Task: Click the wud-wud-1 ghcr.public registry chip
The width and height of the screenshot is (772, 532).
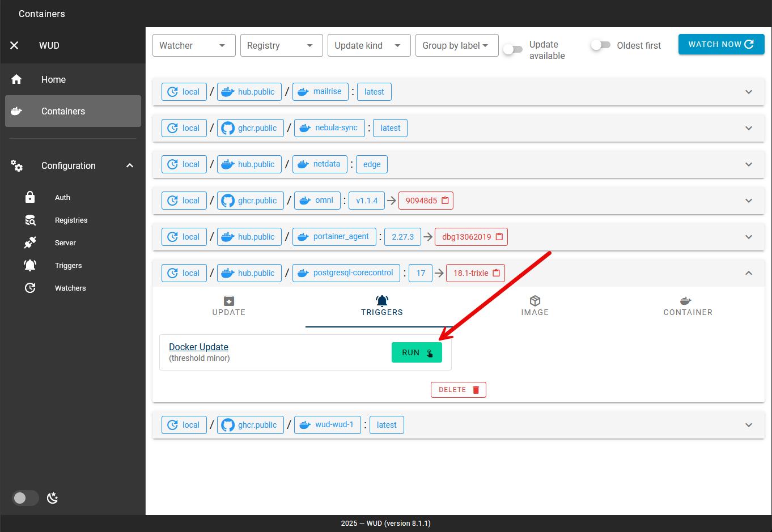Action: 251,425
